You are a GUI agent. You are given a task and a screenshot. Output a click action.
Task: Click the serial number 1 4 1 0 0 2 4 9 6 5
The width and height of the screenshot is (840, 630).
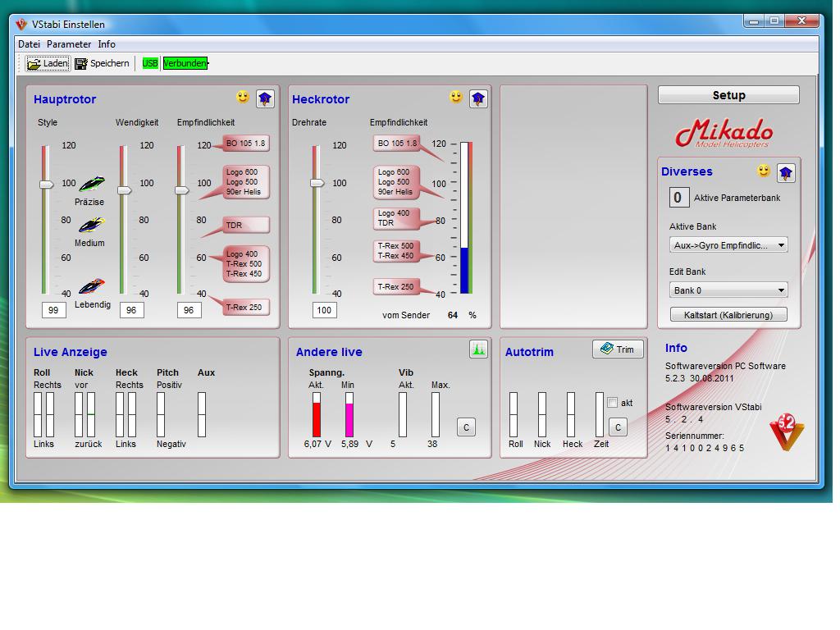(x=705, y=448)
